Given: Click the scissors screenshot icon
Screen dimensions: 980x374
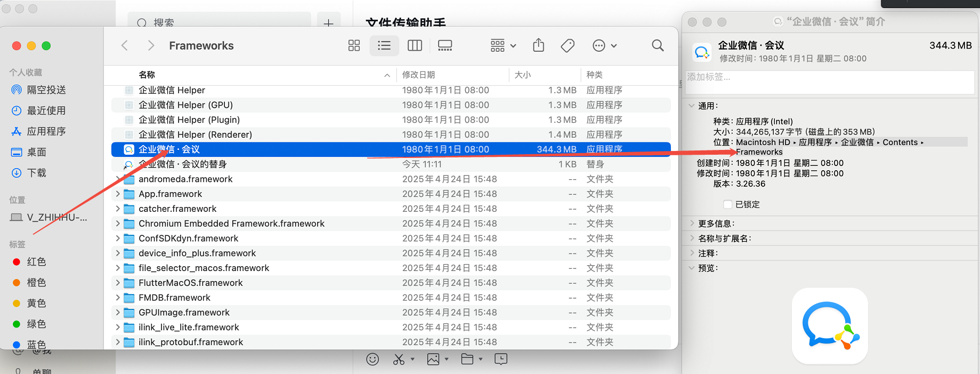Looking at the screenshot, I should click(399, 360).
